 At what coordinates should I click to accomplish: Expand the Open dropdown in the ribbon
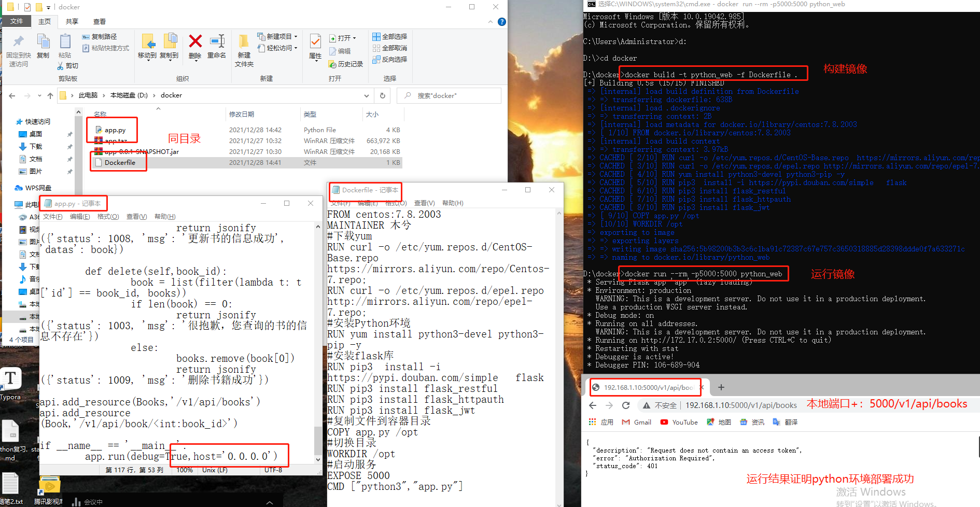354,38
